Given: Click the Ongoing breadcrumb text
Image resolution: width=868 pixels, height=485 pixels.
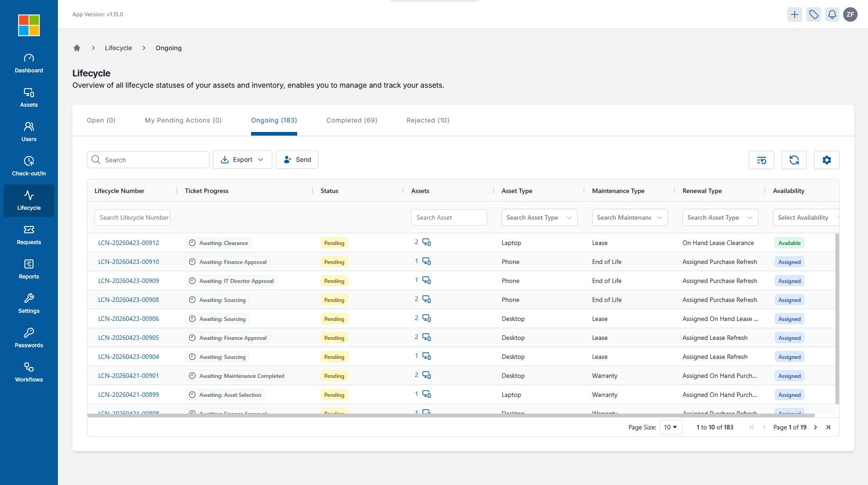Looking at the screenshot, I should pyautogui.click(x=169, y=48).
